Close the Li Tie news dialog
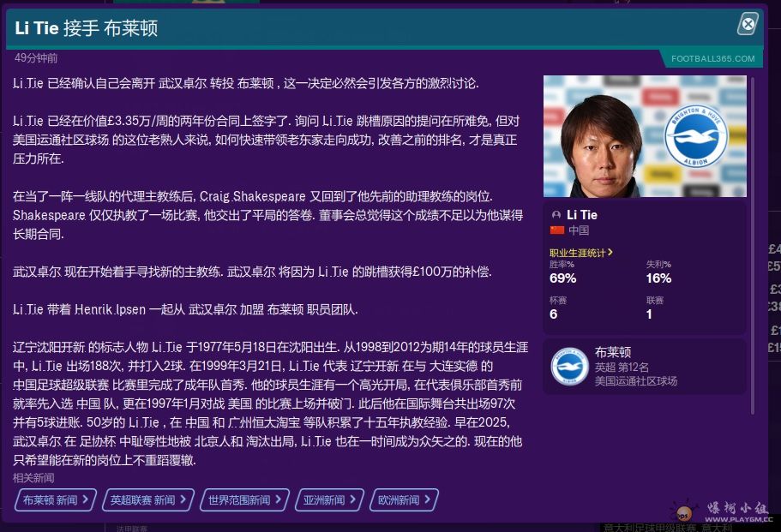781x532 pixels. (748, 24)
